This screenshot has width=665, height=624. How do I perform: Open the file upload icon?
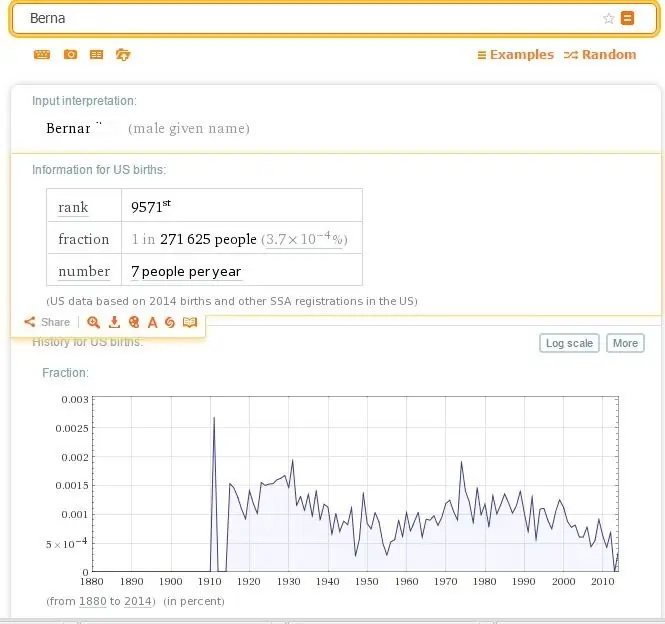tap(123, 55)
